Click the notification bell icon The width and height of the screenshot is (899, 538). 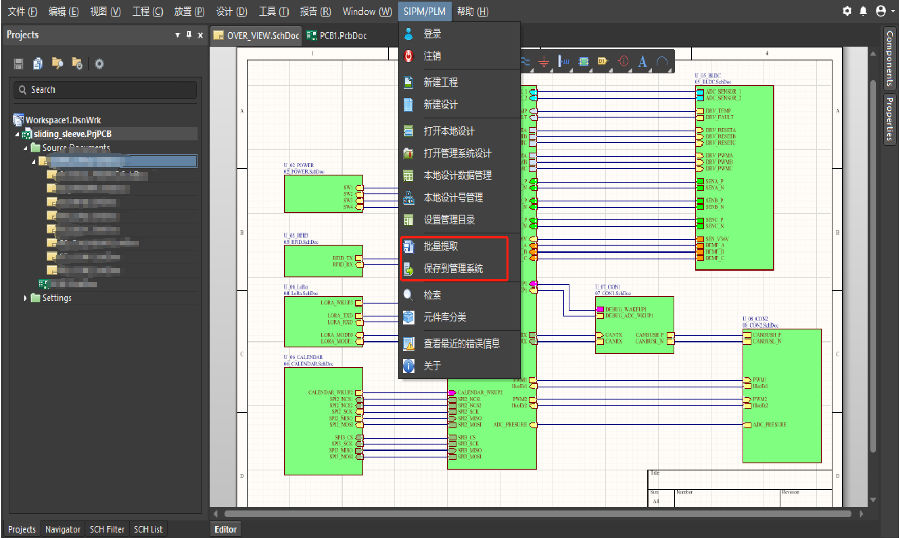[864, 11]
